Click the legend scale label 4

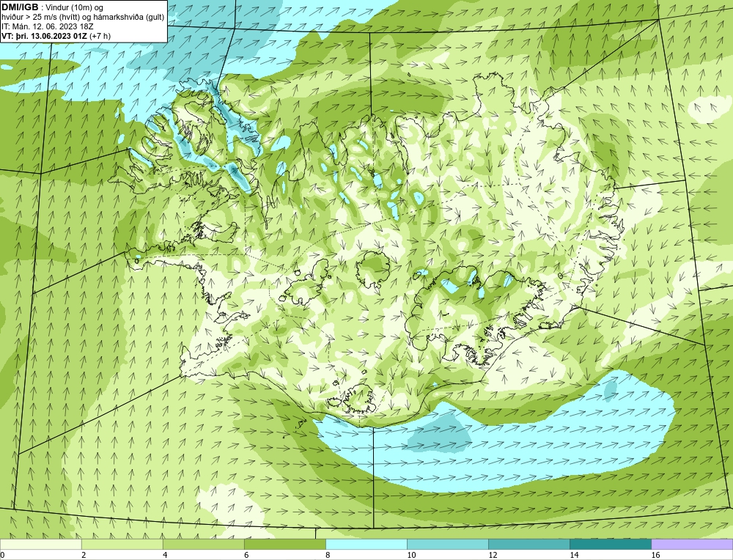click(166, 555)
